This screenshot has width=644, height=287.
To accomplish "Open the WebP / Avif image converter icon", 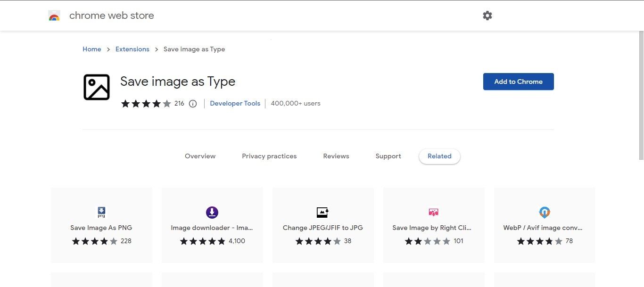I will pos(544,212).
